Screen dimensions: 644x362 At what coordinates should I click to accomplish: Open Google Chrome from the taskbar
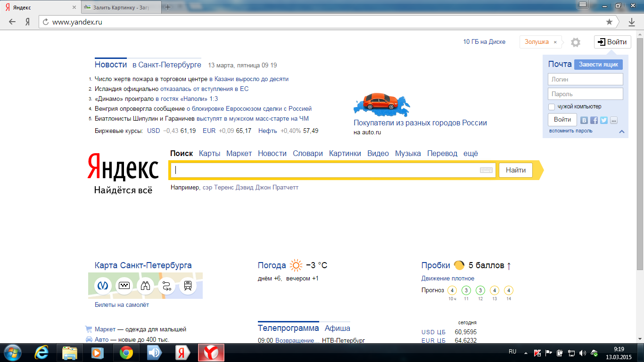click(x=126, y=353)
